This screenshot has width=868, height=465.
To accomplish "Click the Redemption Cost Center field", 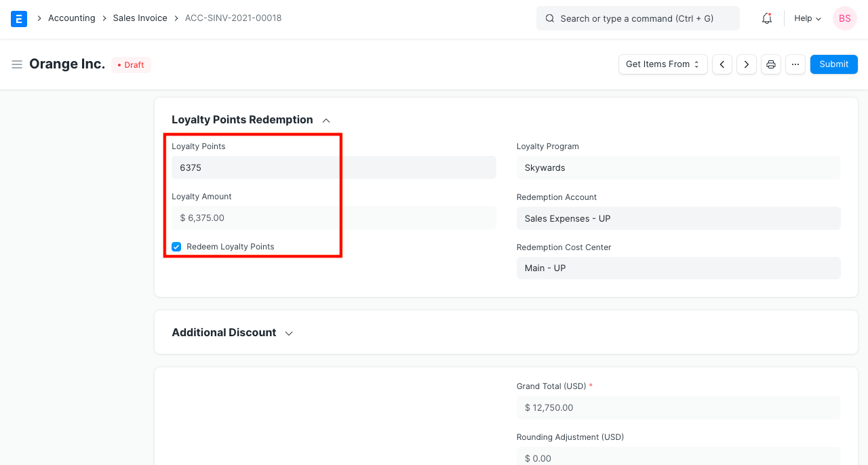I will (678, 268).
